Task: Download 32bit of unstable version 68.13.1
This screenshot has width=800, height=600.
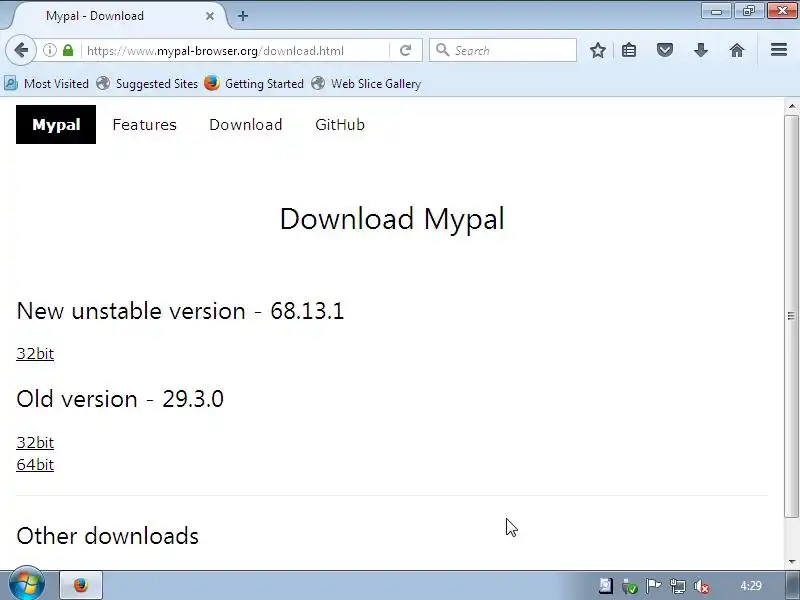Action: [x=35, y=354]
